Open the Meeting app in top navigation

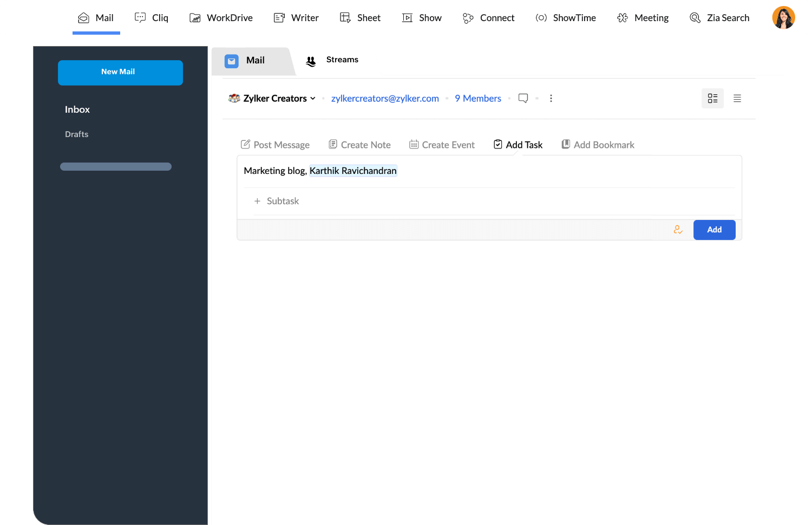click(643, 18)
